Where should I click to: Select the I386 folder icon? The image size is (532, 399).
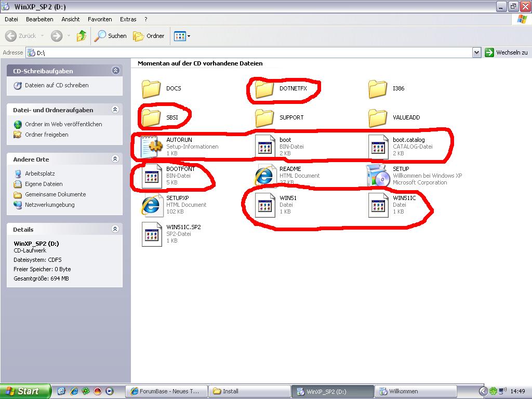click(x=378, y=88)
